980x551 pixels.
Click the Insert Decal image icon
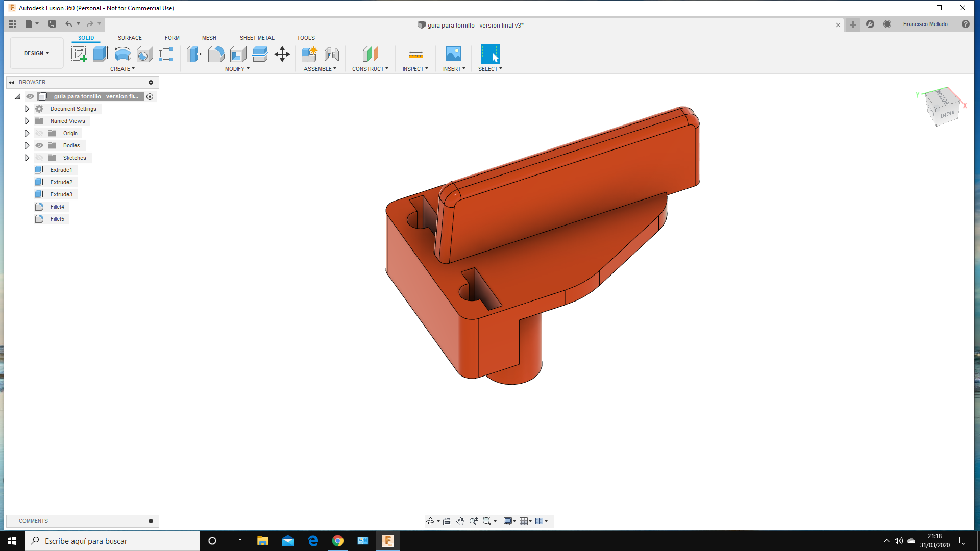pos(453,54)
